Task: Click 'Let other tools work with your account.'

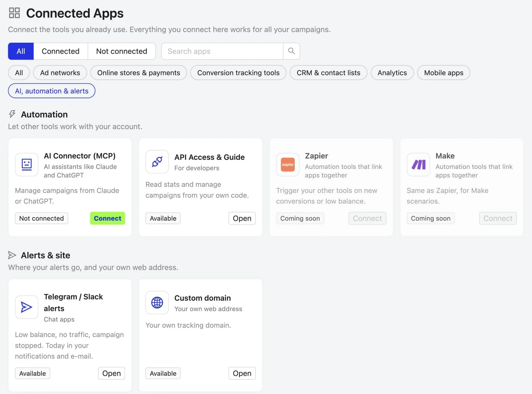Action: tap(75, 127)
